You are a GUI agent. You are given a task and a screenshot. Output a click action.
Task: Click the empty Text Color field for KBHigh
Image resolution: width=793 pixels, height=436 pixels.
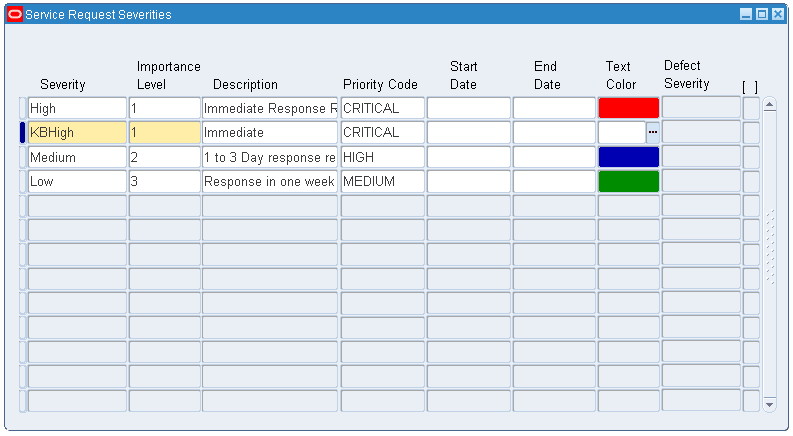tap(622, 133)
